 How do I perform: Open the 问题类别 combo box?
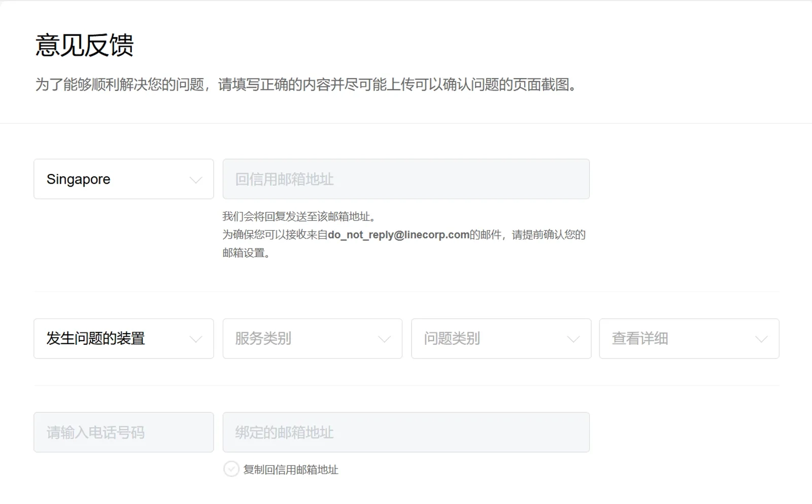point(501,339)
